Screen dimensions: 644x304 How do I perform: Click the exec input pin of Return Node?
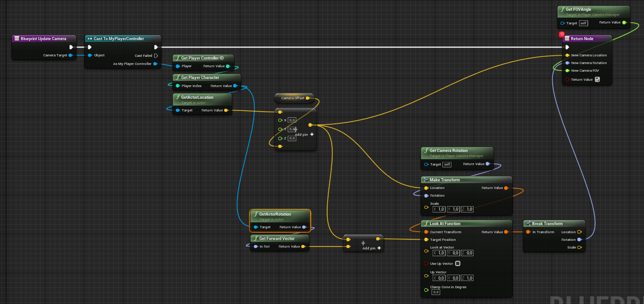[567, 47]
